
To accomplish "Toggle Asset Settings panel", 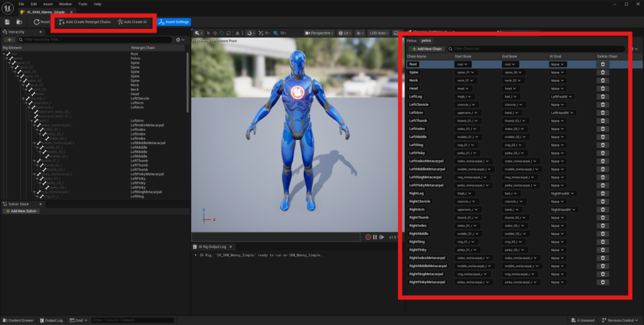I will click(174, 22).
